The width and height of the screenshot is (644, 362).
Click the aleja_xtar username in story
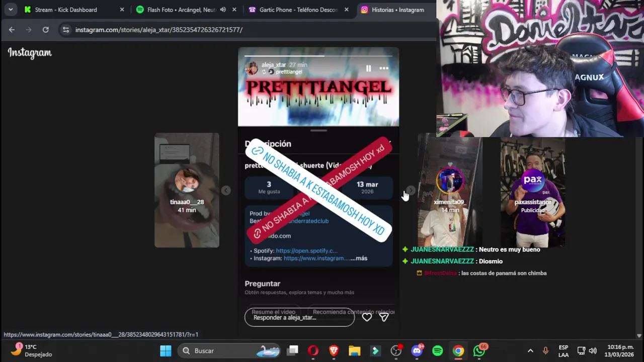click(274, 65)
